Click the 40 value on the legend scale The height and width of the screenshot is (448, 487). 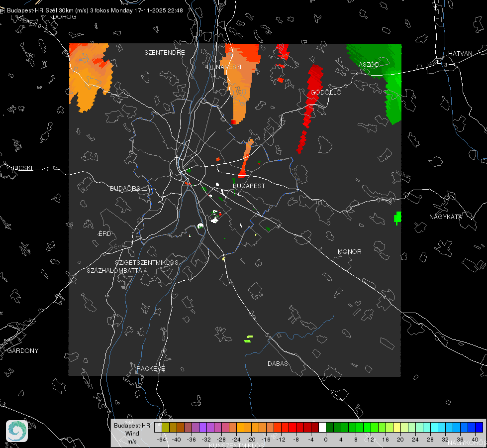475,440
